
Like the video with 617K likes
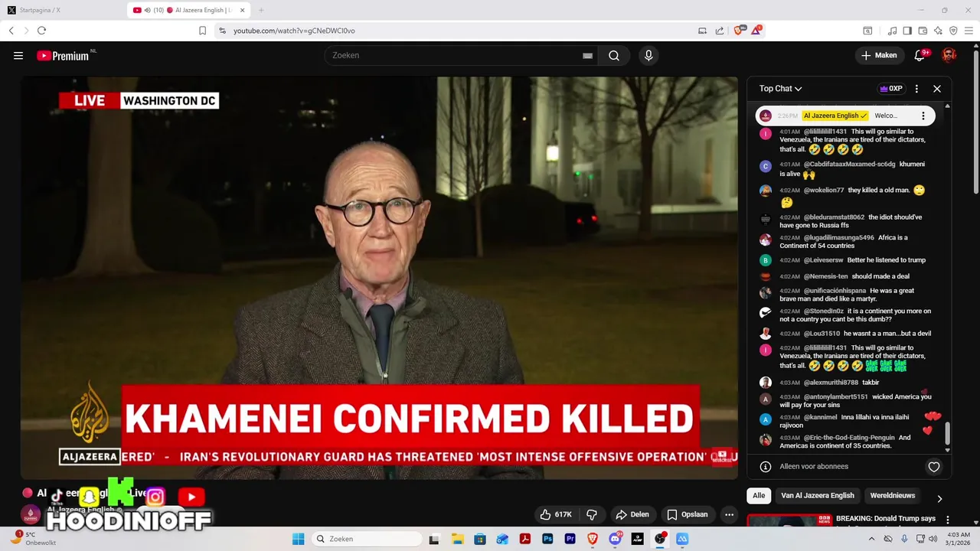tap(557, 514)
